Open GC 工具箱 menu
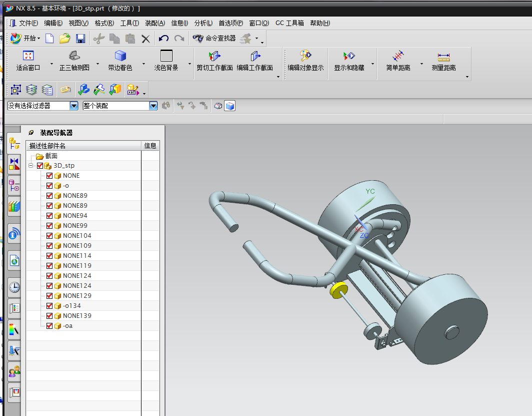The width and height of the screenshot is (532, 416). [290, 23]
